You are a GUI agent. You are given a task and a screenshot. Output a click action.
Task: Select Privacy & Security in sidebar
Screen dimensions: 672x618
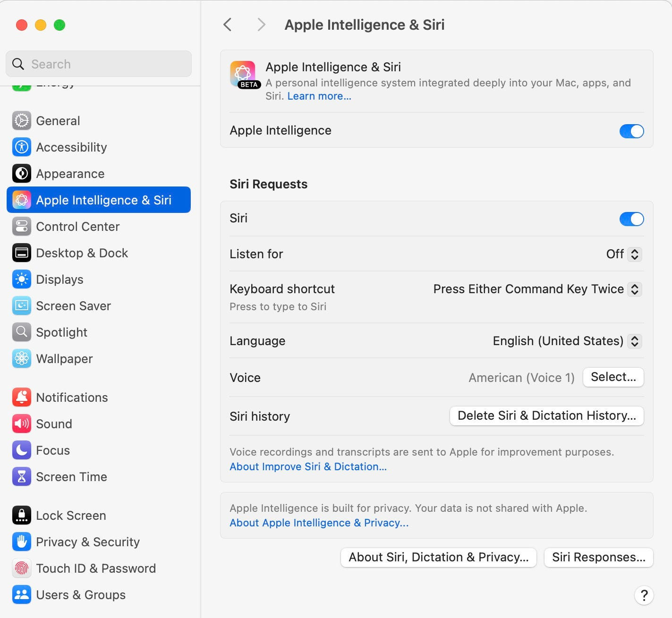click(99, 542)
